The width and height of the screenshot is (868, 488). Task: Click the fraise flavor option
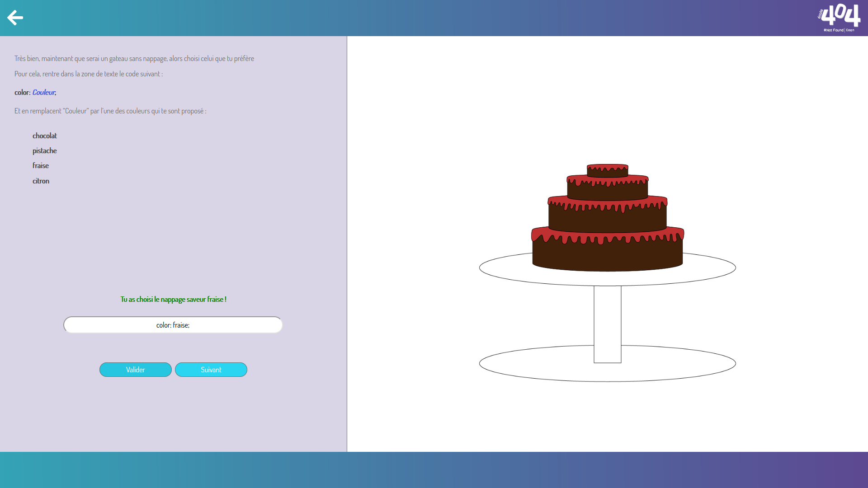coord(41,165)
